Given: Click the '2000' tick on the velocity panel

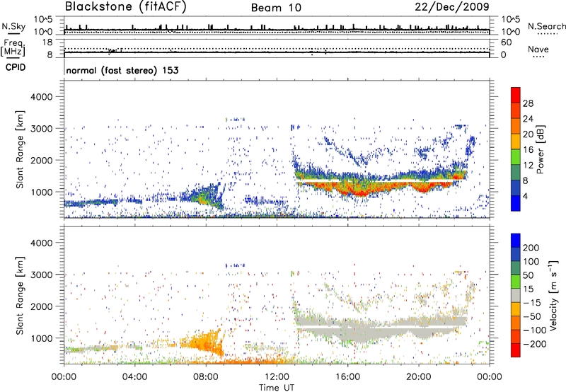Looking at the screenshot, I should tap(41, 306).
